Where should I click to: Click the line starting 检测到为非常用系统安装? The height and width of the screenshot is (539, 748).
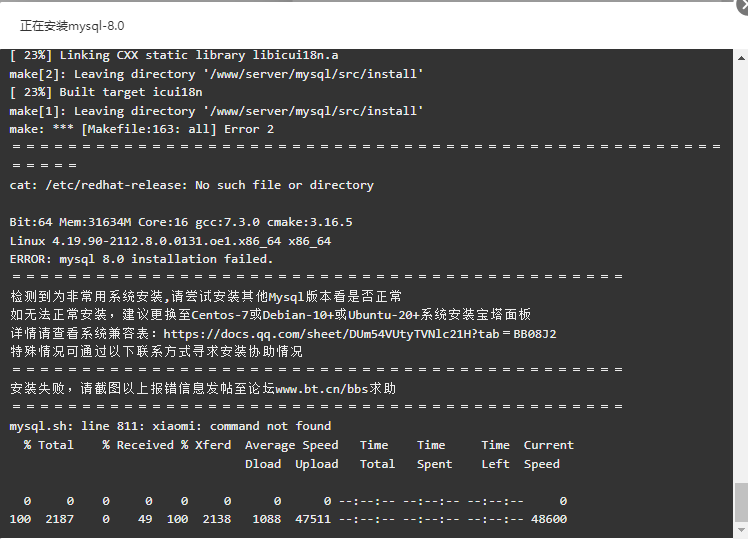206,297
